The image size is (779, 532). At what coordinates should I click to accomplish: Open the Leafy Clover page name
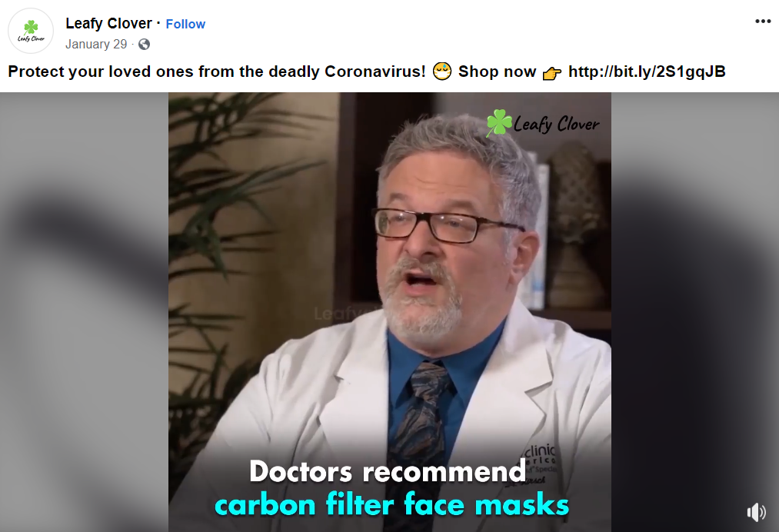tap(108, 23)
